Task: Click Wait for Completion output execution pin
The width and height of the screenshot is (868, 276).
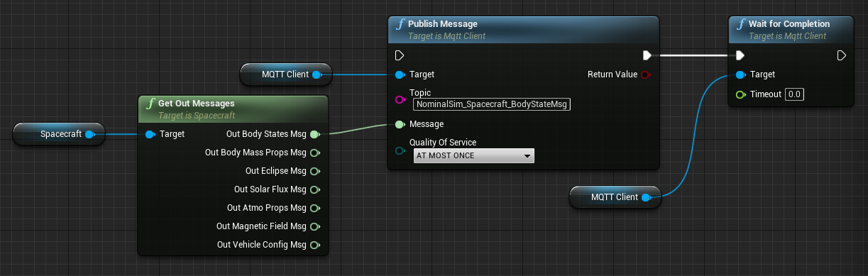Action: tap(841, 55)
